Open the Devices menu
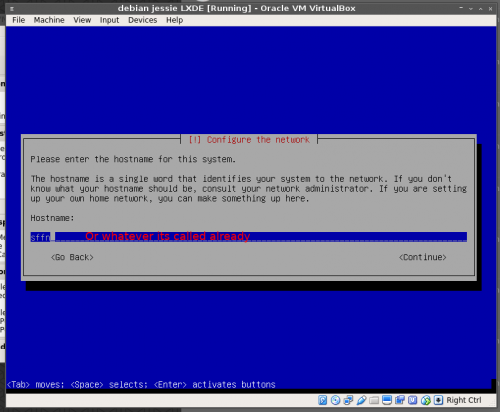 click(x=142, y=20)
